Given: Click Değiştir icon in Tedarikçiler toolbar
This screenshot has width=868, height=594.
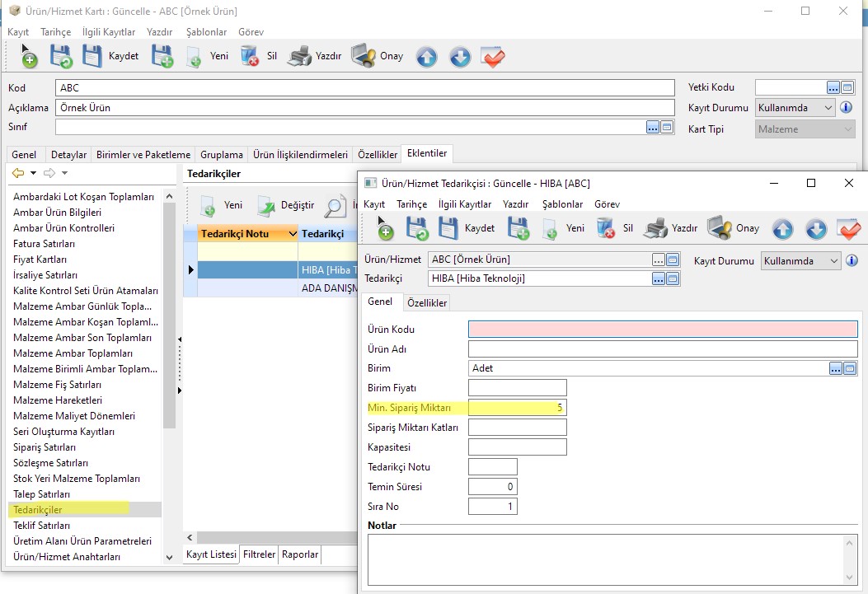Looking at the screenshot, I should (x=266, y=205).
